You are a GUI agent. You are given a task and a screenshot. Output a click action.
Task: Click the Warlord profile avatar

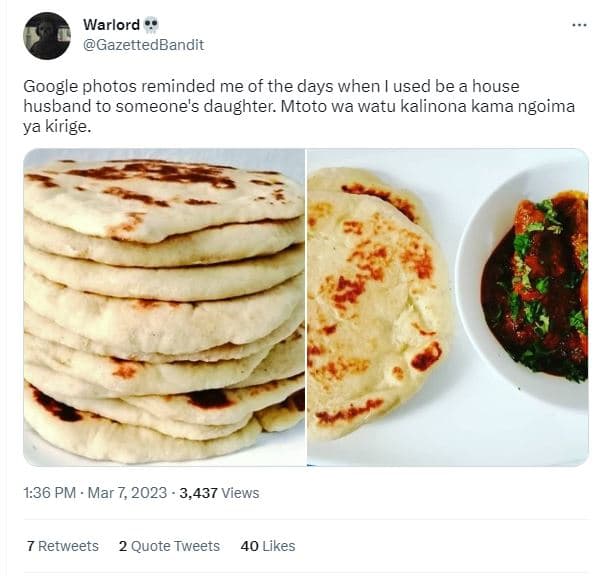(x=47, y=36)
